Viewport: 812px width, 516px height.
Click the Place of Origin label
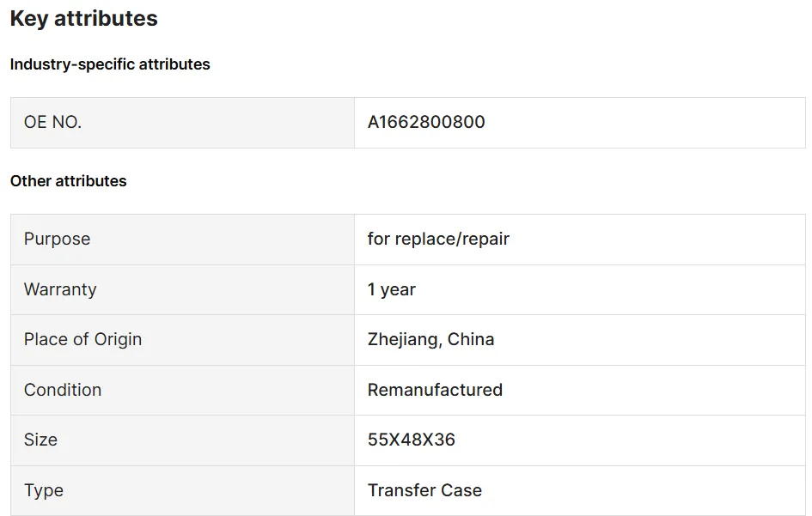pyautogui.click(x=82, y=339)
